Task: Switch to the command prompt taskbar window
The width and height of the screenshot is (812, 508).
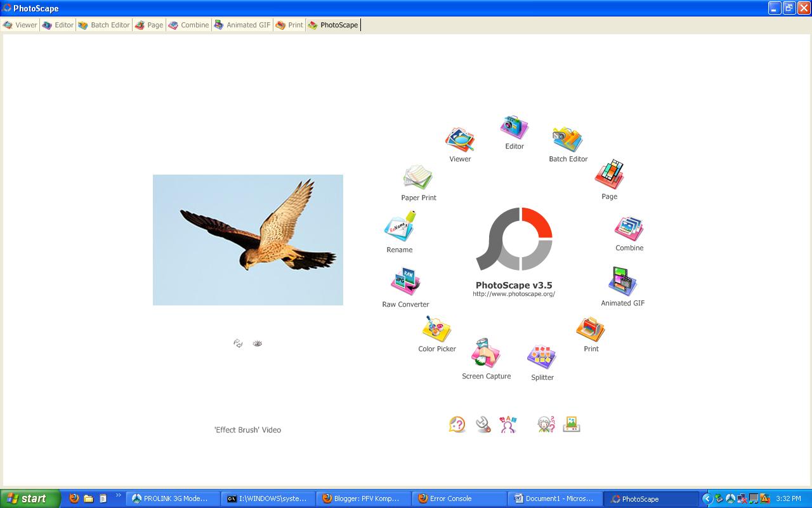Action: 269,498
